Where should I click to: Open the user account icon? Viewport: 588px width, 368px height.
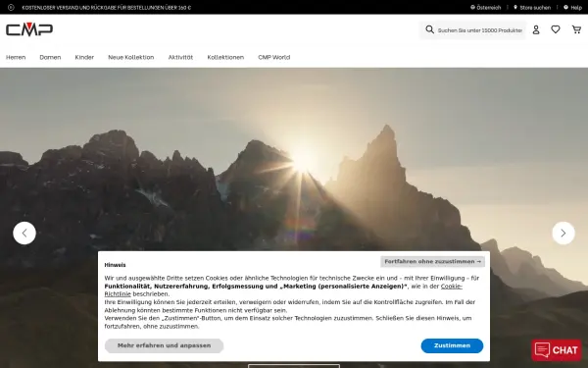[x=536, y=29]
